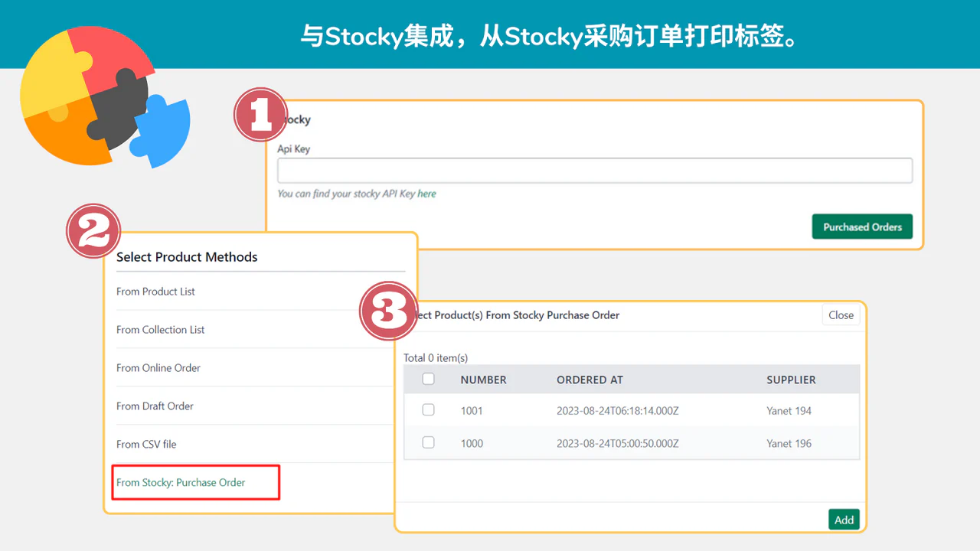Check the box for order 1000

429,442
